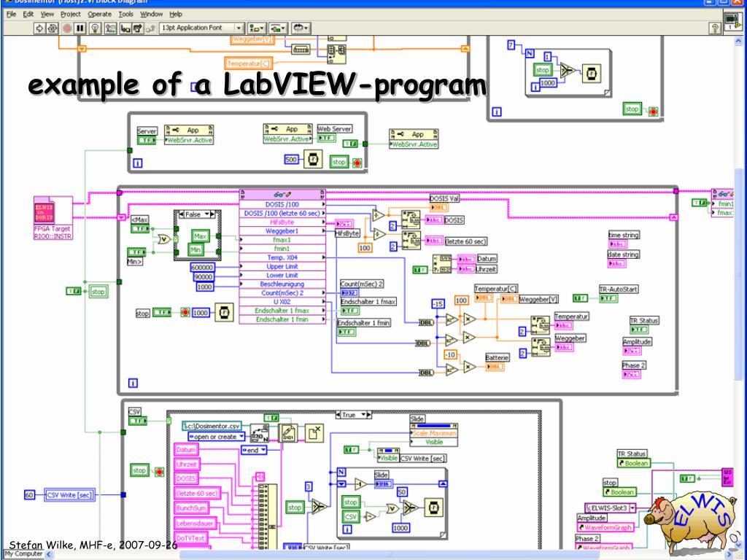Open the 13pt Application Font dropdown

click(x=202, y=28)
